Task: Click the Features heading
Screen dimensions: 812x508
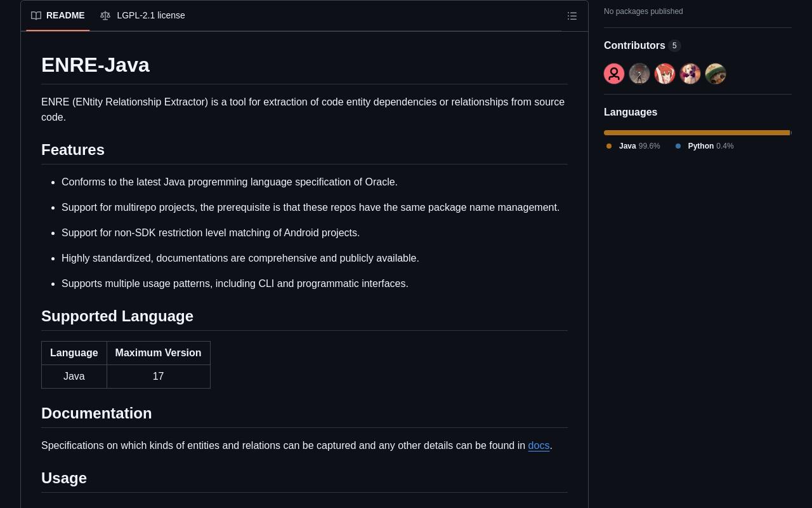Action: click(x=73, y=150)
